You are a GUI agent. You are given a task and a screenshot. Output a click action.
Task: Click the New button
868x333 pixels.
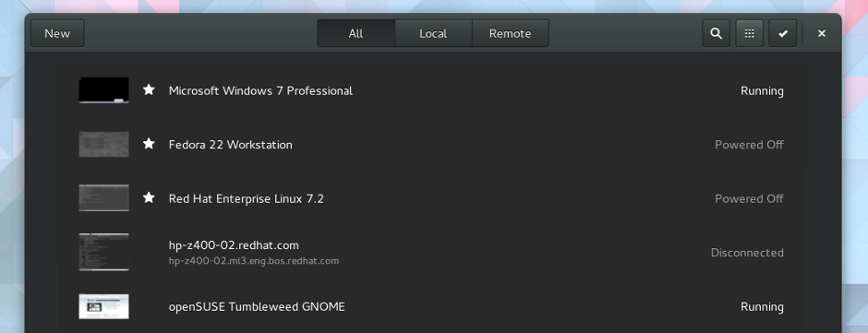[57, 33]
